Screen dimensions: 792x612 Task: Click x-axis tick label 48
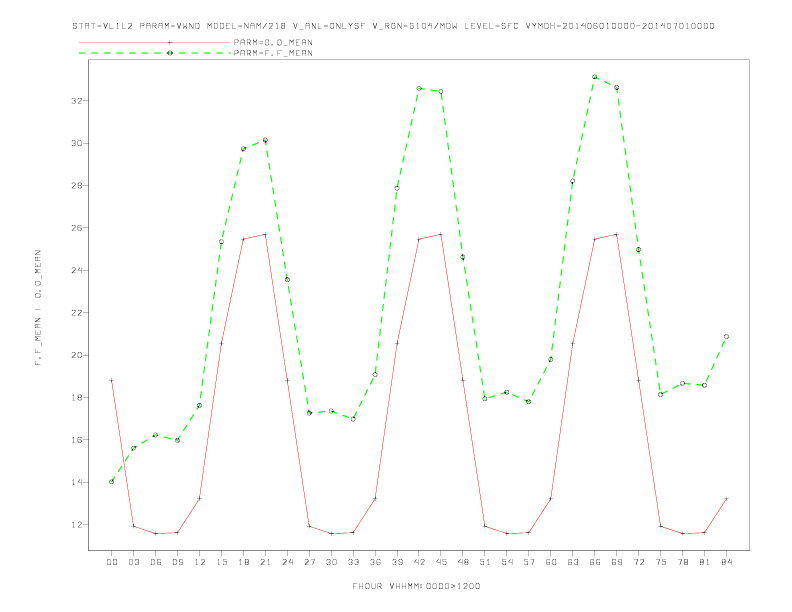[x=463, y=562]
